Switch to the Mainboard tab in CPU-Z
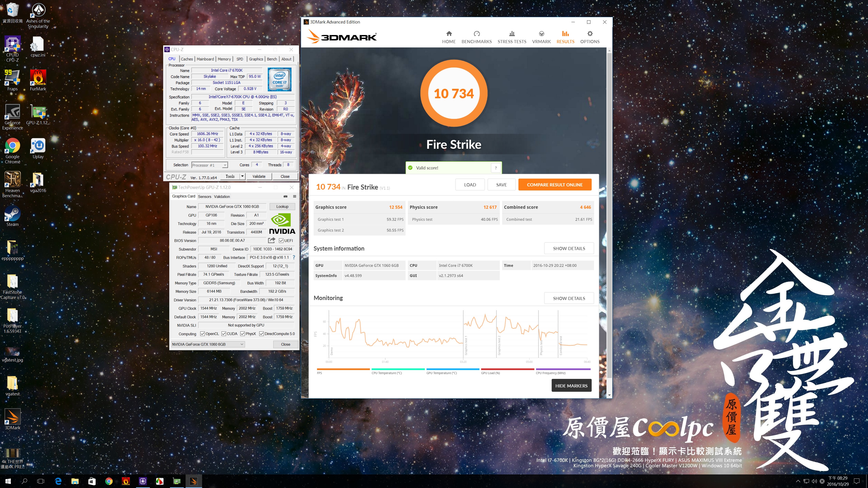The image size is (868, 488). click(x=205, y=59)
